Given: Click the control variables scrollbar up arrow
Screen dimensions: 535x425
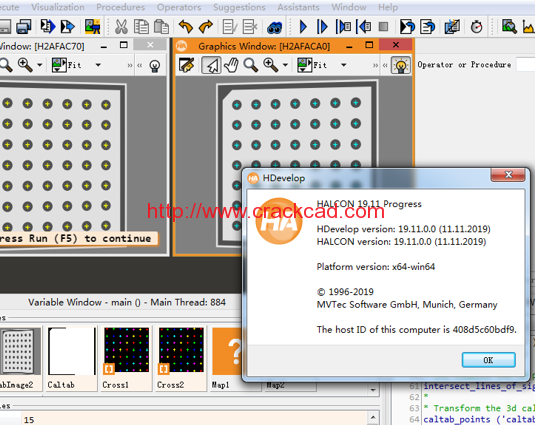Looking at the screenshot, I should click(373, 417).
